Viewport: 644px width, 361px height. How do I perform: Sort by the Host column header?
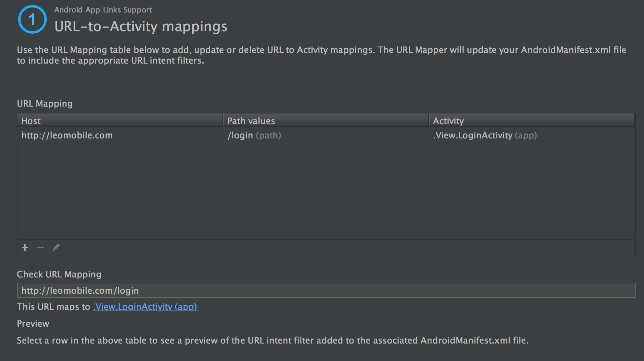pyautogui.click(x=120, y=121)
